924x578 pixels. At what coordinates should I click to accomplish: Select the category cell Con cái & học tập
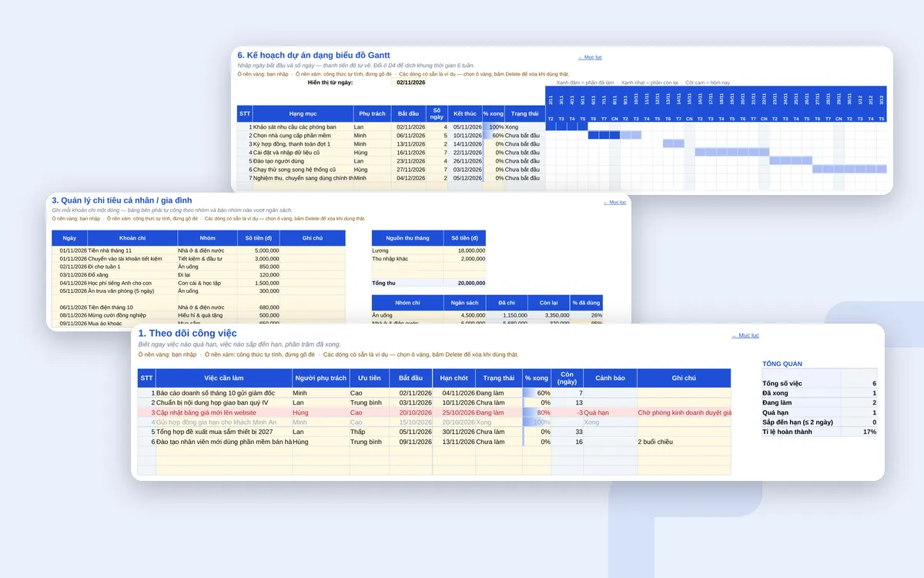pyautogui.click(x=207, y=283)
